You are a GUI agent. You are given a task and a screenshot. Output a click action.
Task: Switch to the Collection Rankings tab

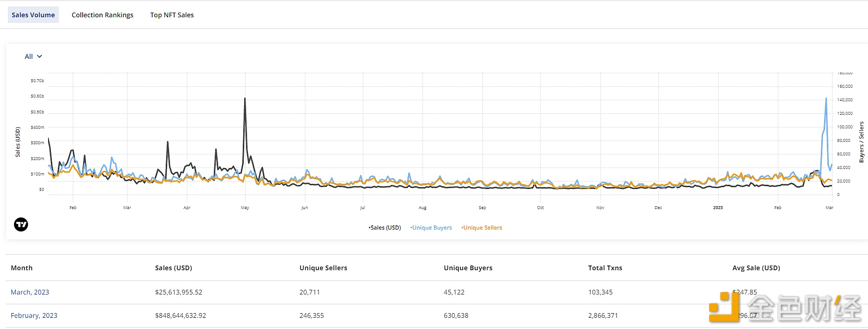[x=102, y=15]
